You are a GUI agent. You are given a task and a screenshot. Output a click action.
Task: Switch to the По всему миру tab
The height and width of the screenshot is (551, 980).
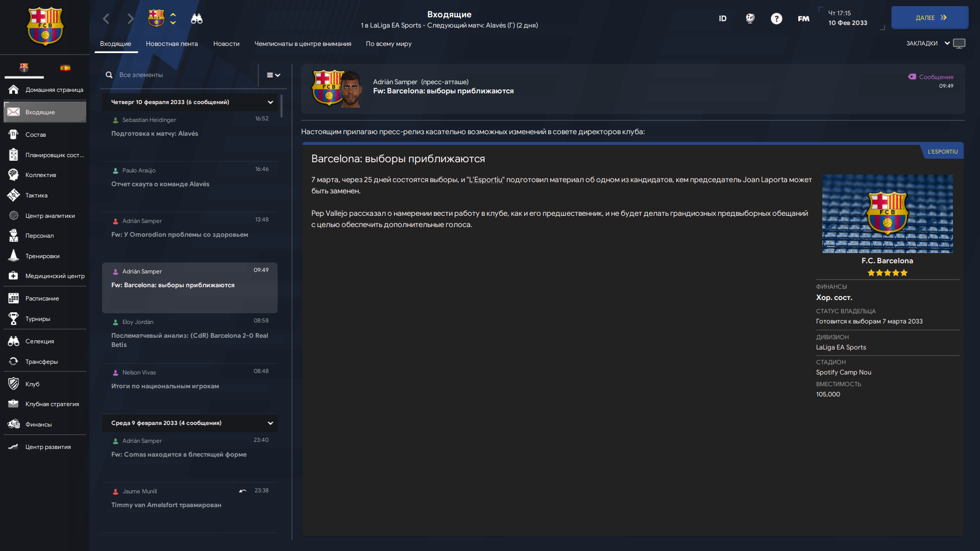point(388,44)
